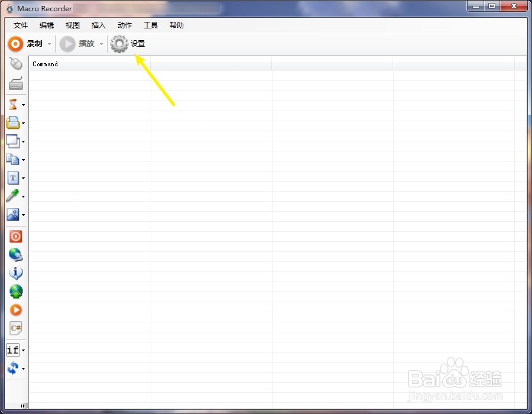This screenshot has height=414, width=532.
Task: Insert a mouse action from sidebar
Action: [x=15, y=63]
